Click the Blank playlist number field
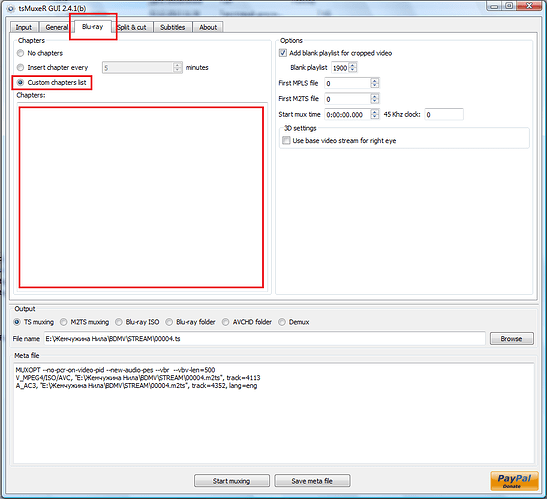The width and height of the screenshot is (547, 499). 340,68
